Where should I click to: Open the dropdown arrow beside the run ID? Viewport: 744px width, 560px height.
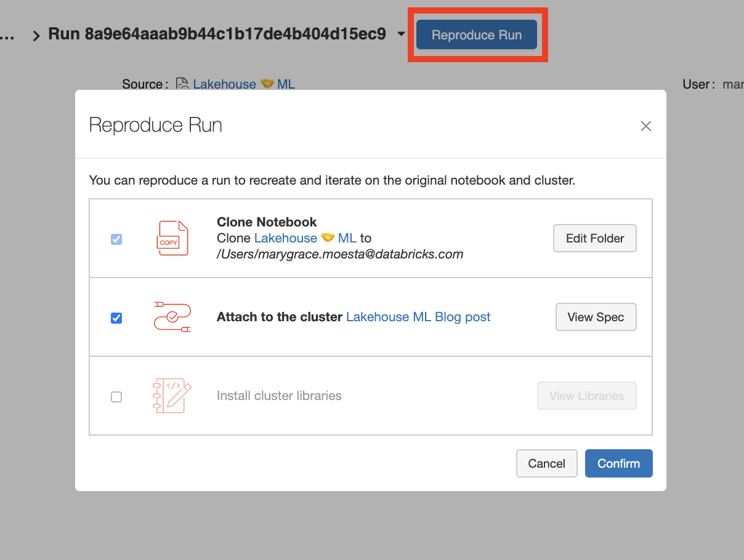[x=402, y=34]
